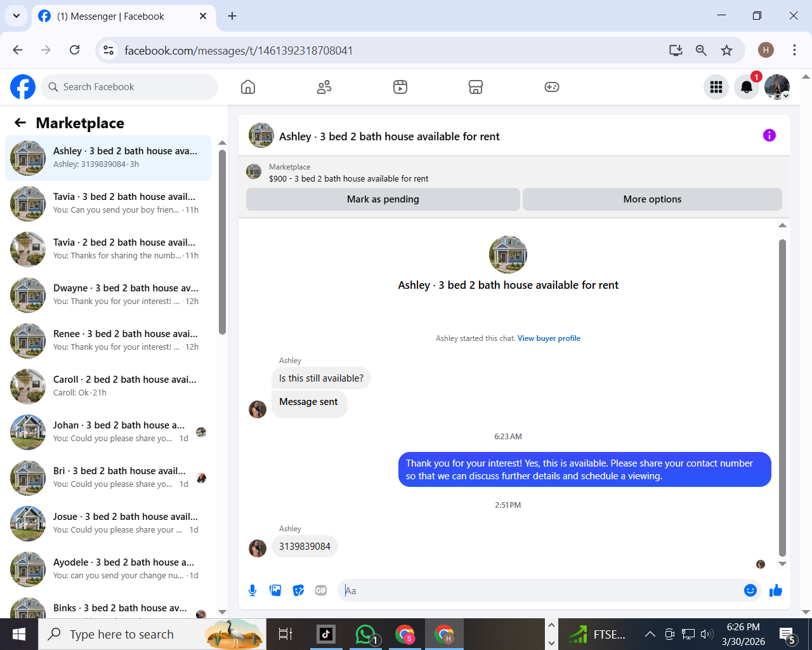Open the tab search dropdown arrow
The width and height of the screenshot is (812, 650).
click(16, 16)
